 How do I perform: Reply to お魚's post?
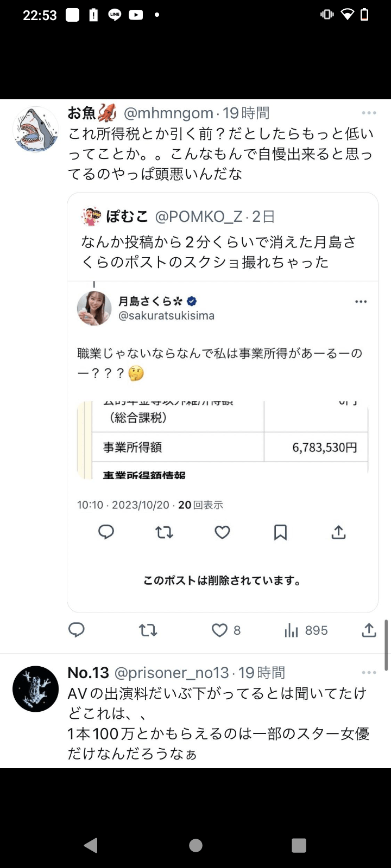(x=77, y=630)
